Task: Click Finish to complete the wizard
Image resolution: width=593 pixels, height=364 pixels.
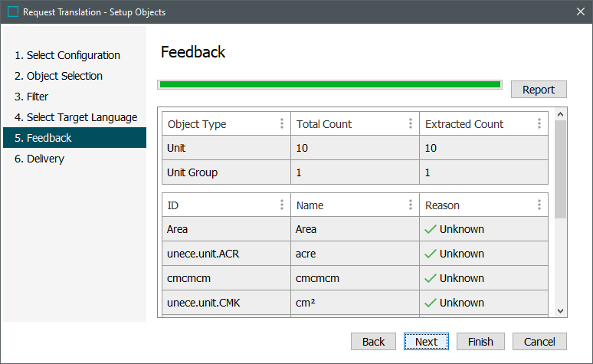Action: tap(480, 342)
